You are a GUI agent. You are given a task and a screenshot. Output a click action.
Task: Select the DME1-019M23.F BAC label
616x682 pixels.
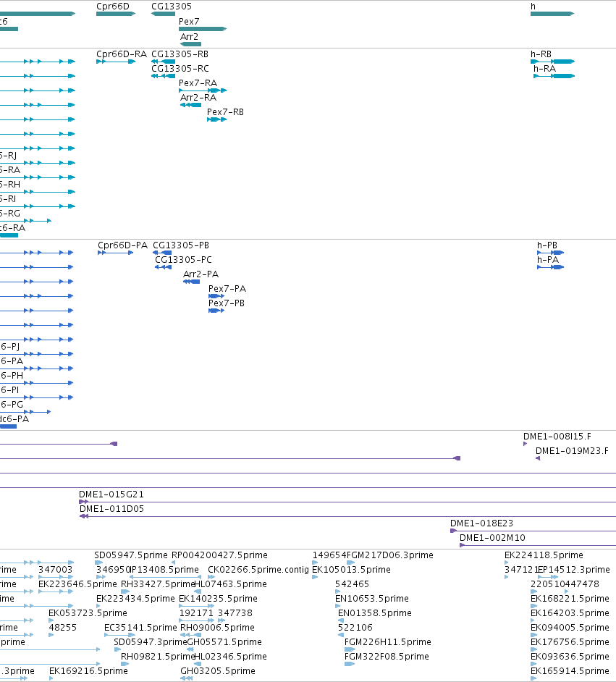[x=572, y=450]
